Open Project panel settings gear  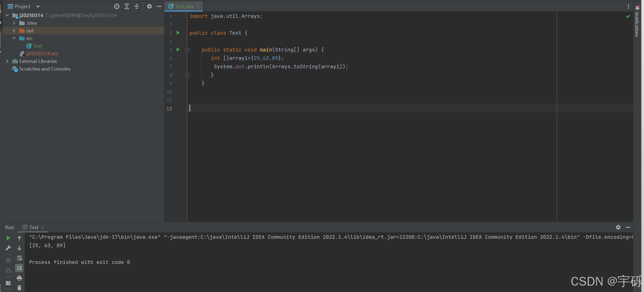149,6
